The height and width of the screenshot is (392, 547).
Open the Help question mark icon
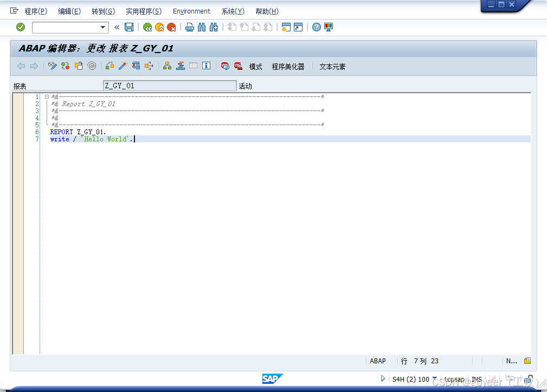click(x=316, y=27)
